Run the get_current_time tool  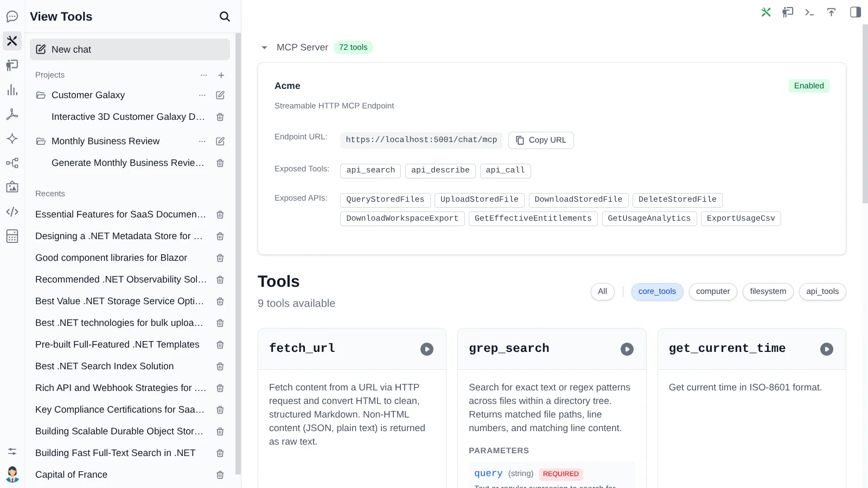tap(827, 349)
